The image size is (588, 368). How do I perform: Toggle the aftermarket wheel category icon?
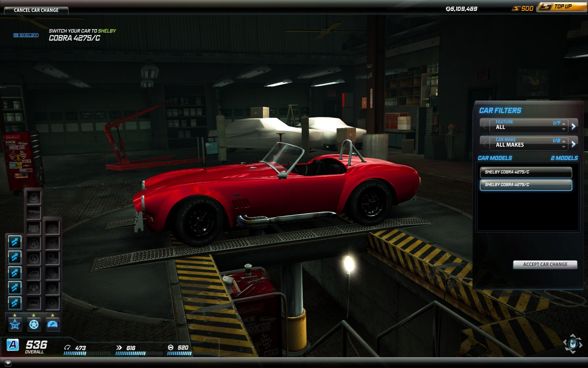click(x=34, y=325)
